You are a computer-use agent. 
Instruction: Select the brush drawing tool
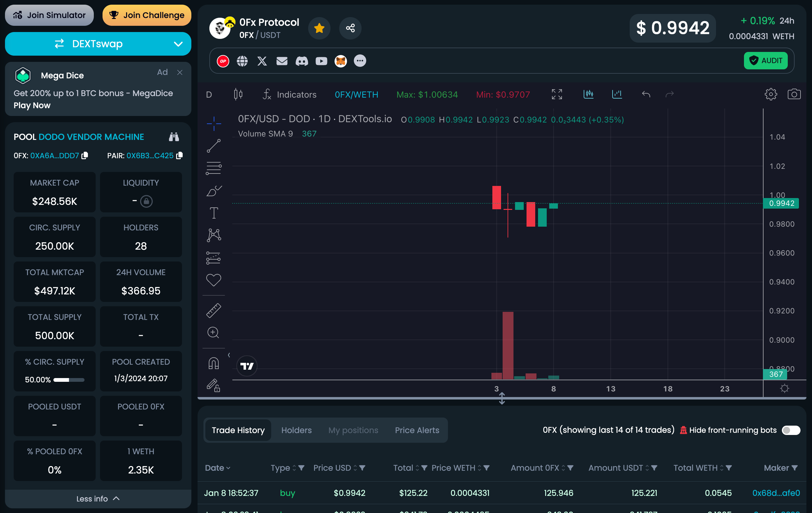pyautogui.click(x=214, y=191)
